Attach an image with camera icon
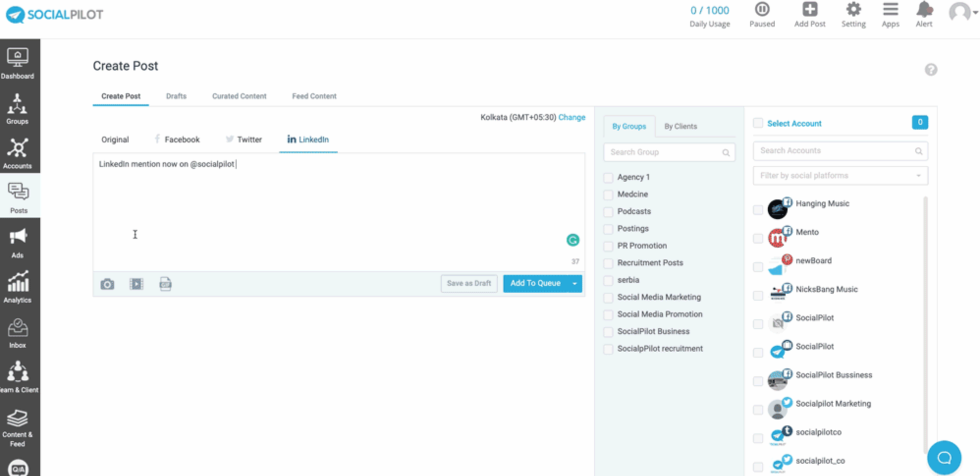 point(108,284)
